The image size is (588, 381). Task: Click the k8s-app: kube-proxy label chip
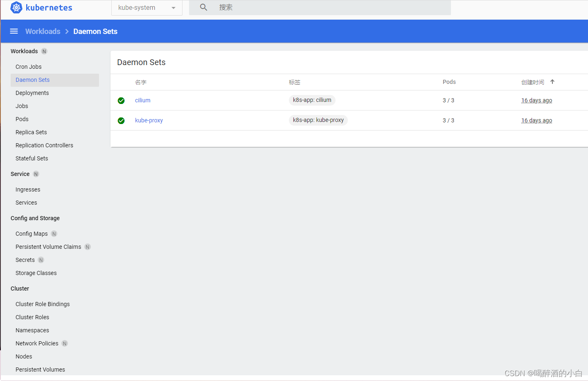click(x=318, y=120)
